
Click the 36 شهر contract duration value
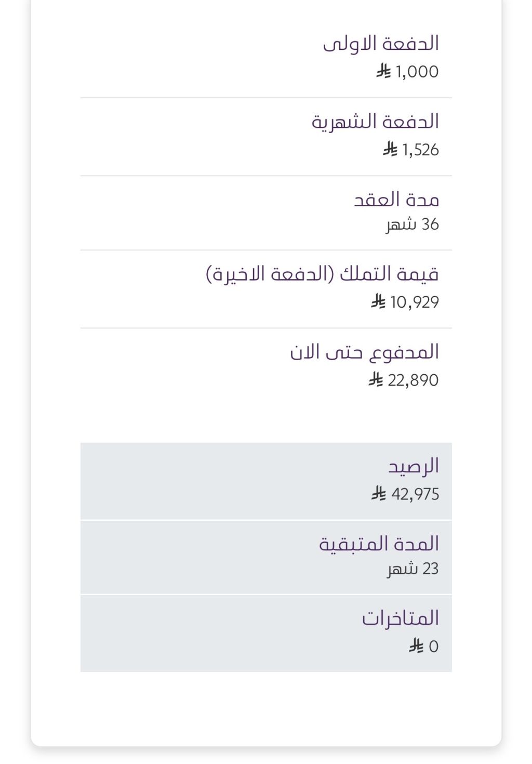(x=413, y=225)
